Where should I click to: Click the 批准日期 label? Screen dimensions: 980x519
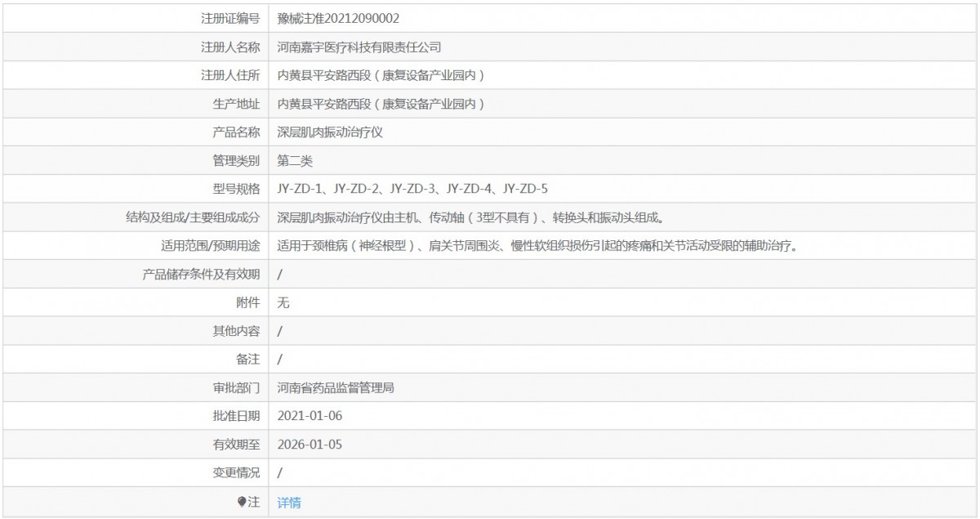point(237,417)
